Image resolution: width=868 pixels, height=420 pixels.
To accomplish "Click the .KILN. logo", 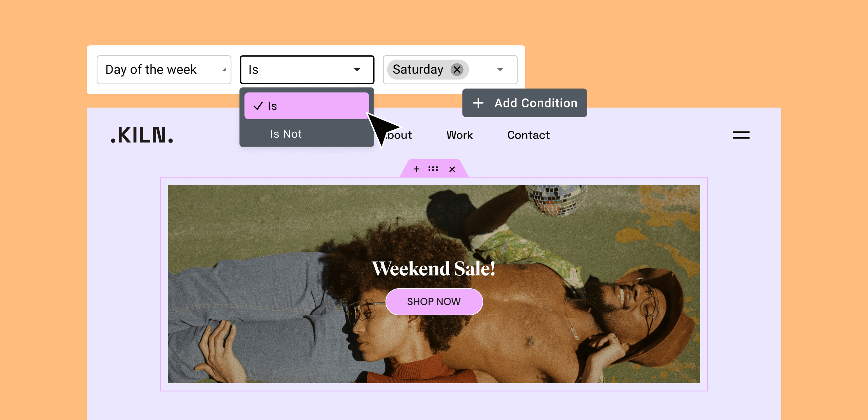I will 142,135.
